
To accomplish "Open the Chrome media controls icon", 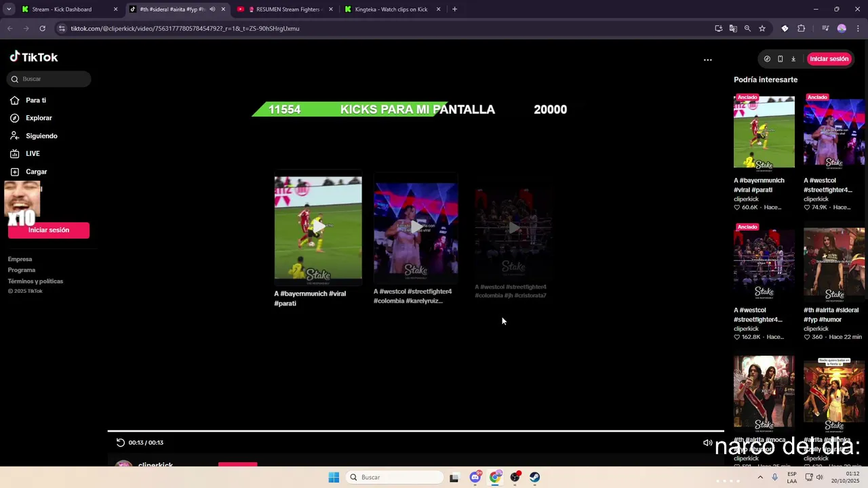I will click(x=825, y=28).
